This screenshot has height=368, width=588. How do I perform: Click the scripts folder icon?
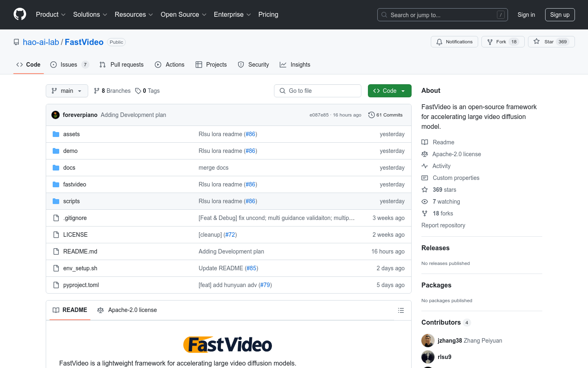pos(56,201)
